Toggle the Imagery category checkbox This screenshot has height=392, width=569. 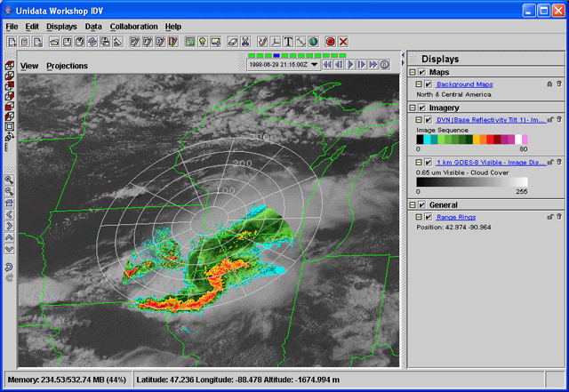421,107
